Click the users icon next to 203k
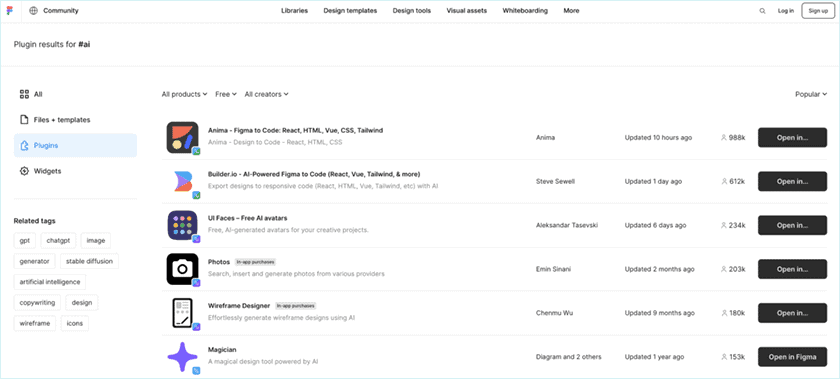The image size is (840, 379). 724,269
